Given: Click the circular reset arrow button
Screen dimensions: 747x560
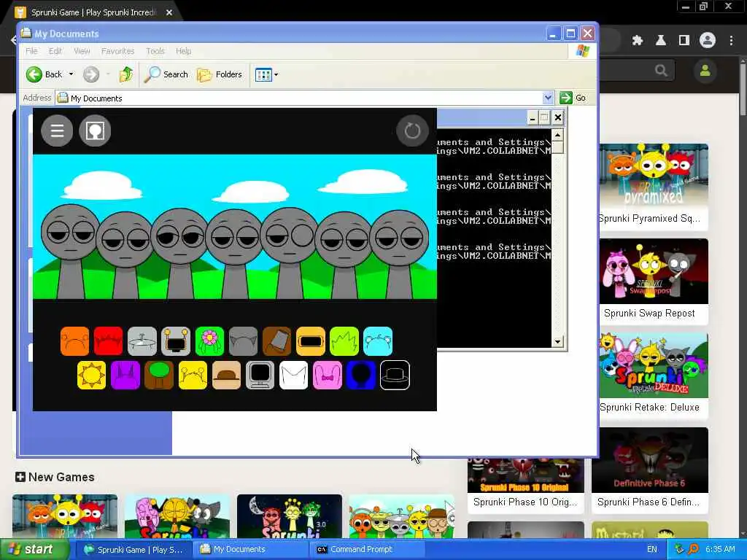Looking at the screenshot, I should coord(412,131).
